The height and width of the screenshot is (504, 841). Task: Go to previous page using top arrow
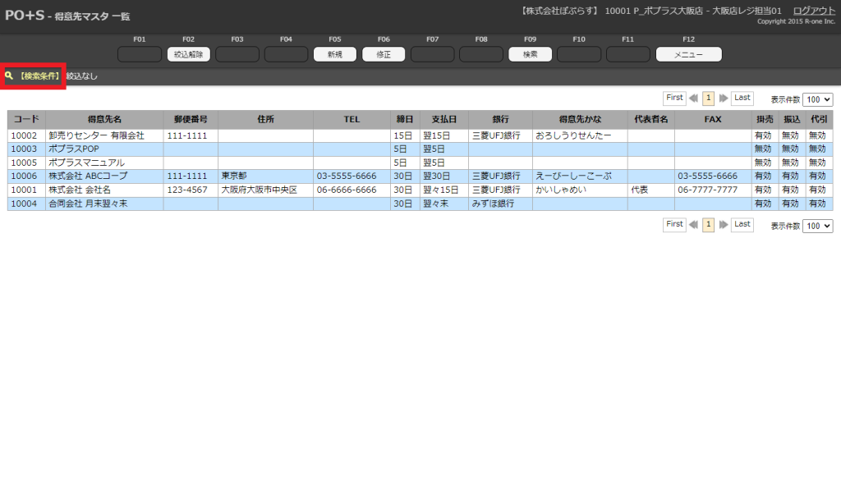[694, 99]
